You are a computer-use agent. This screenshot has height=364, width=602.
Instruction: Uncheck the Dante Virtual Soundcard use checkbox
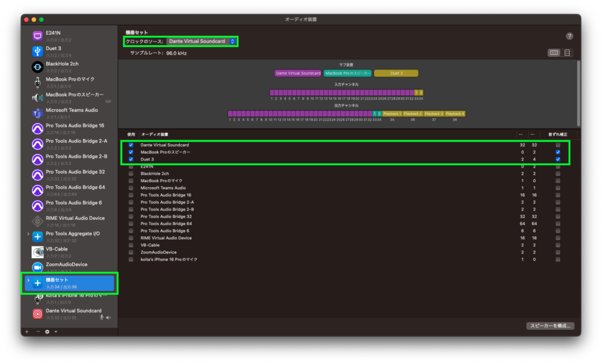[x=131, y=145]
